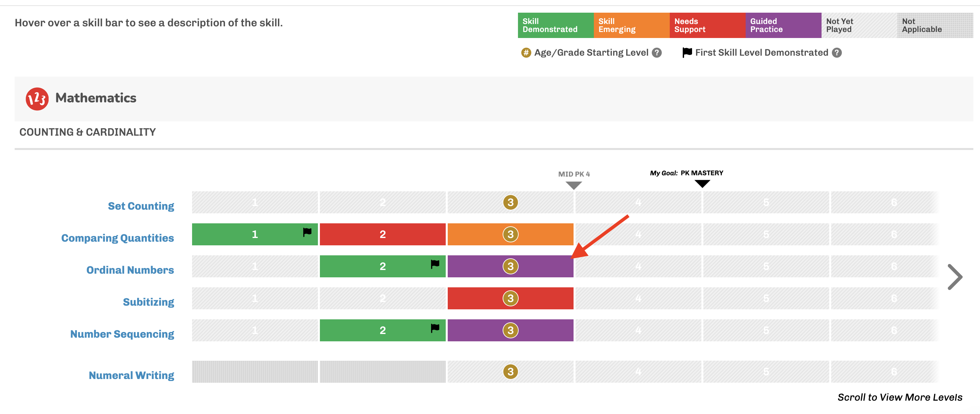Select the Guided Practice legend swatch

click(x=783, y=25)
